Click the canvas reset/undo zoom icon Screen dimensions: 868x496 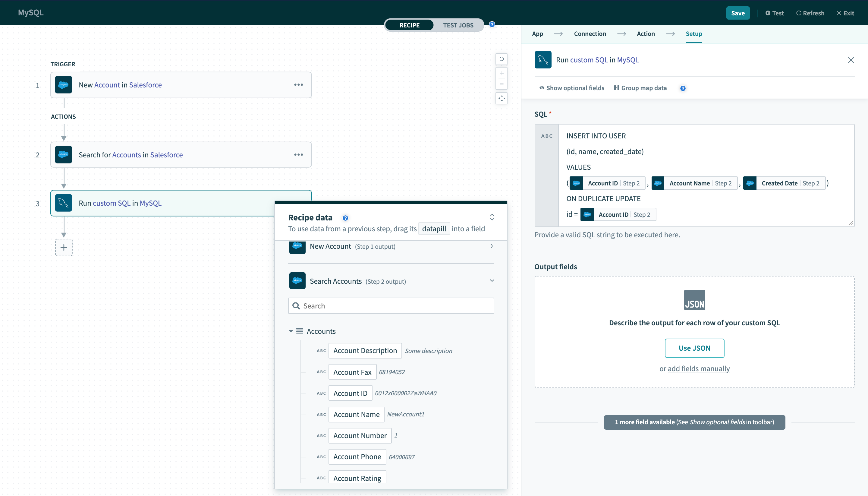[501, 59]
